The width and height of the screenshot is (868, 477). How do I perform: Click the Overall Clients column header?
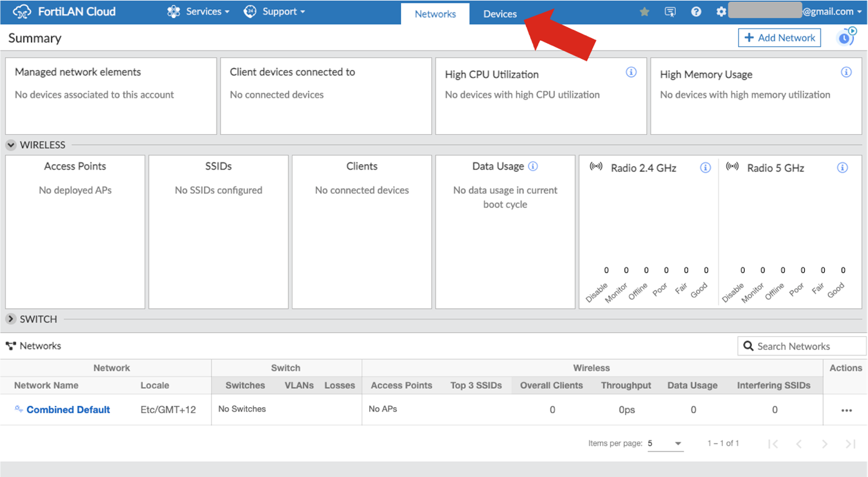tap(552, 385)
